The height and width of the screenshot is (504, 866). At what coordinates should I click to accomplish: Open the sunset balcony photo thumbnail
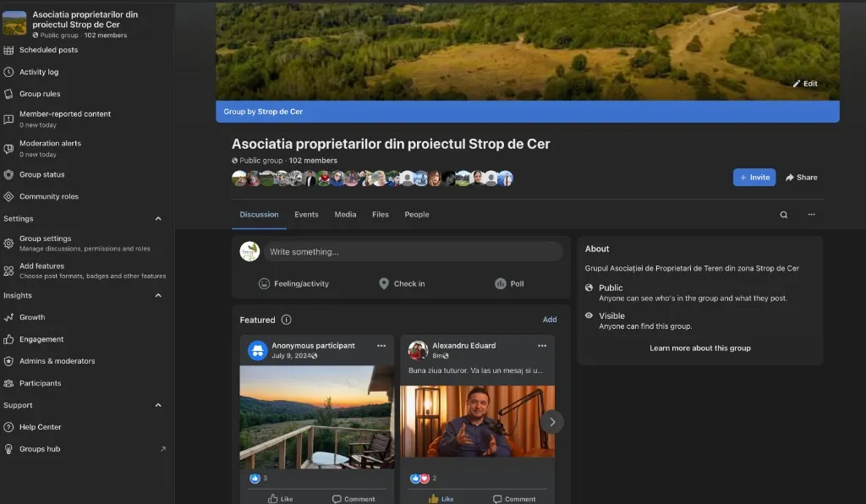pos(317,418)
